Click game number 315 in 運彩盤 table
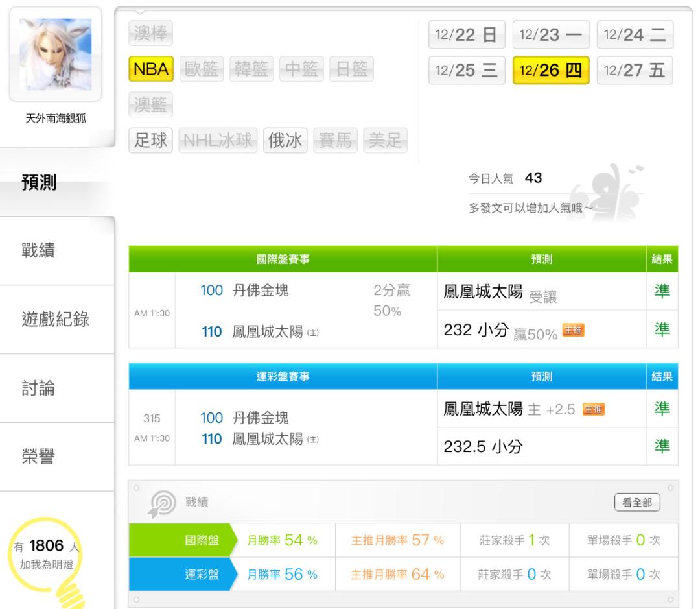700x609 pixels. 152,419
